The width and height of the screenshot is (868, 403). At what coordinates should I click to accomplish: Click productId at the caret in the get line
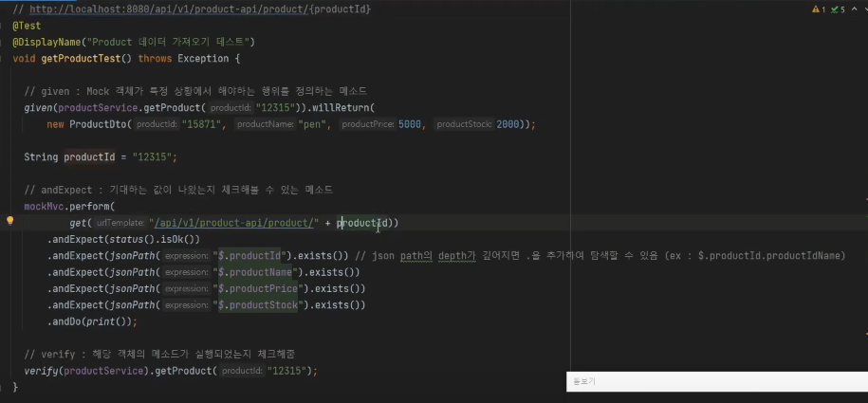362,223
